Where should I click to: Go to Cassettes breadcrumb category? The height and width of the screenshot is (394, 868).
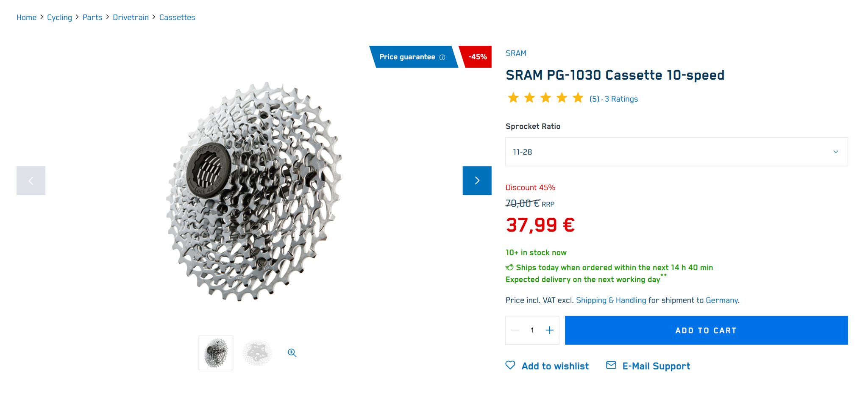click(177, 17)
